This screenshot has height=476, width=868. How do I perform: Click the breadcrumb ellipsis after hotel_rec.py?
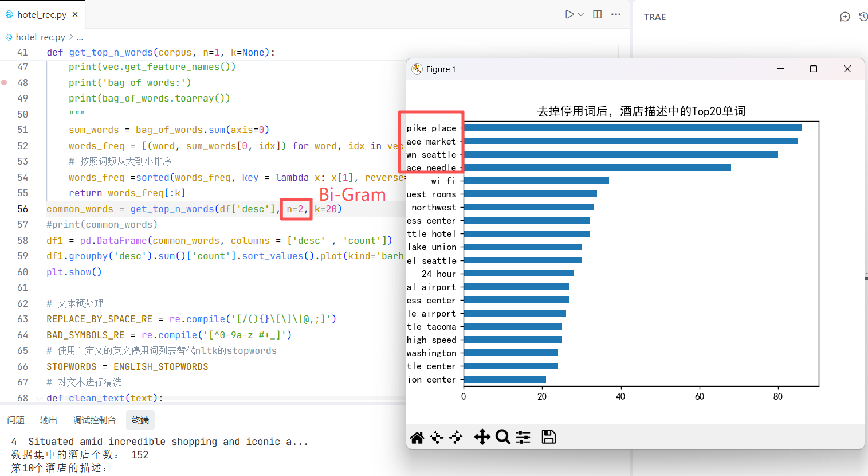(80, 37)
